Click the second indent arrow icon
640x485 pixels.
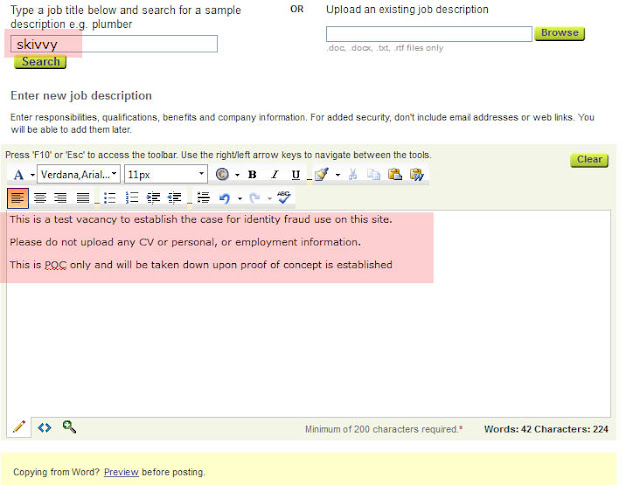175,198
